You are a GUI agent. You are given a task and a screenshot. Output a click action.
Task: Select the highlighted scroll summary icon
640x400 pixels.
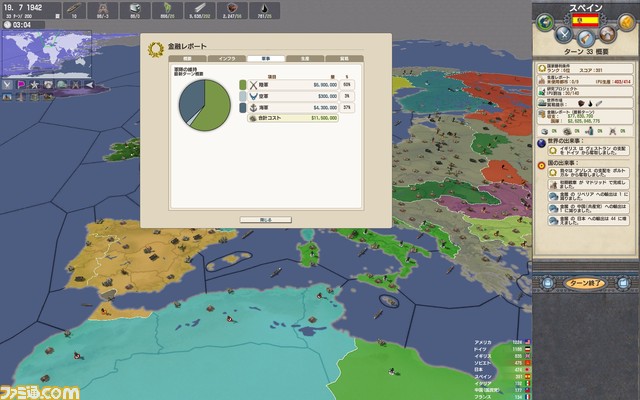[585, 39]
